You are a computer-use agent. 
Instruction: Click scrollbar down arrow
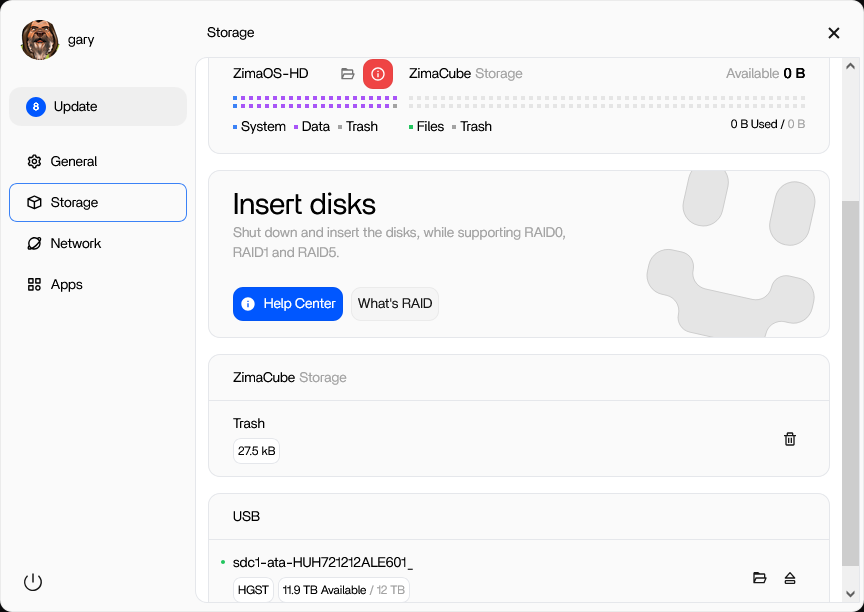pyautogui.click(x=851, y=593)
